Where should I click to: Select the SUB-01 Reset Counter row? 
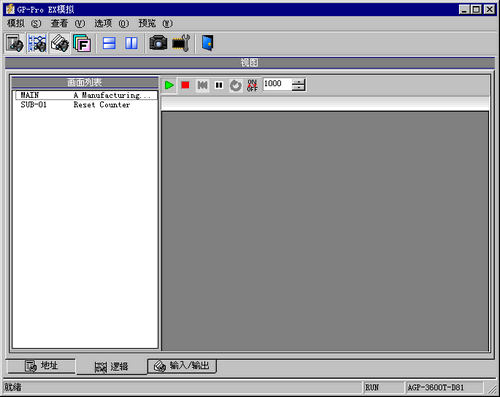86,105
